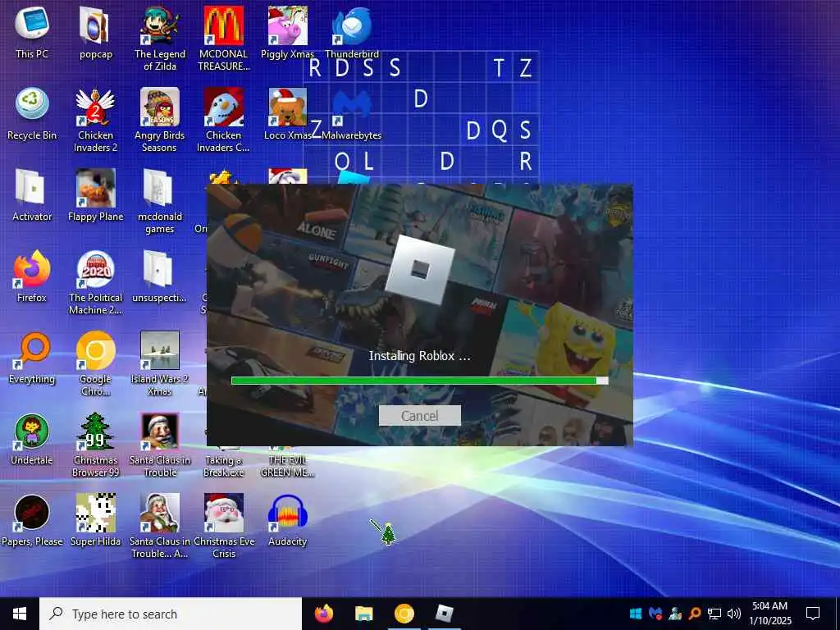840x630 pixels.
Task: Select Piggly Xmas desktop icon
Action: click(x=287, y=32)
